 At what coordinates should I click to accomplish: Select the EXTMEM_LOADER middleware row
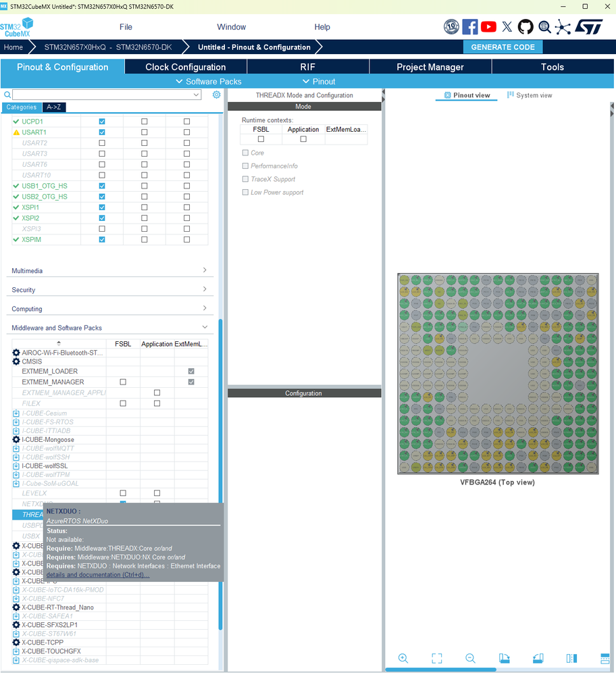pyautogui.click(x=110, y=371)
